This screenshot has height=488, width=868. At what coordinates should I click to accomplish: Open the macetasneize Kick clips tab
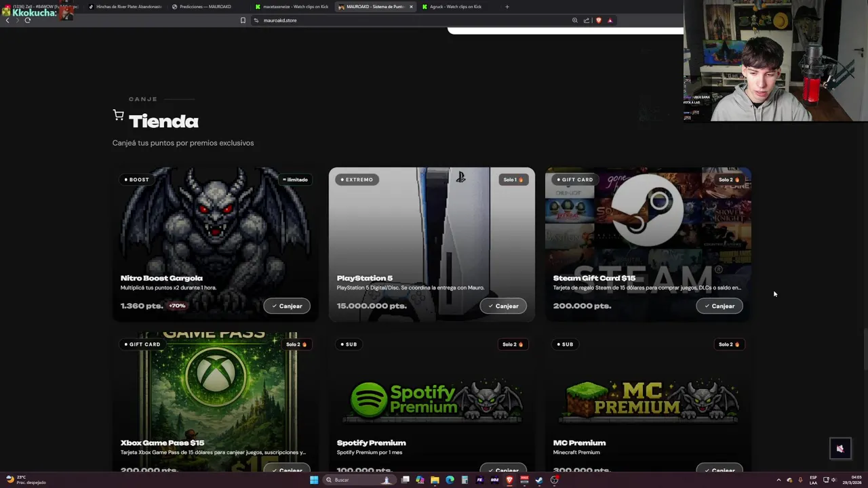292,7
